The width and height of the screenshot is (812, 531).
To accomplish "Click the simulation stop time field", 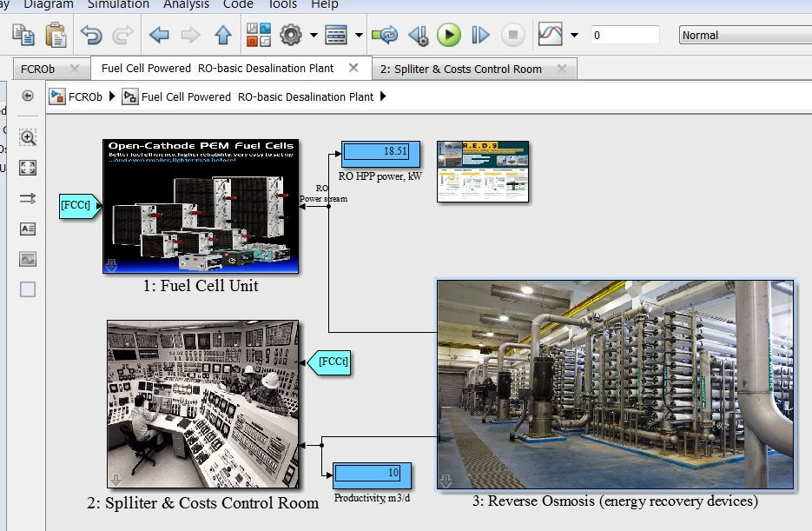I will (625, 36).
